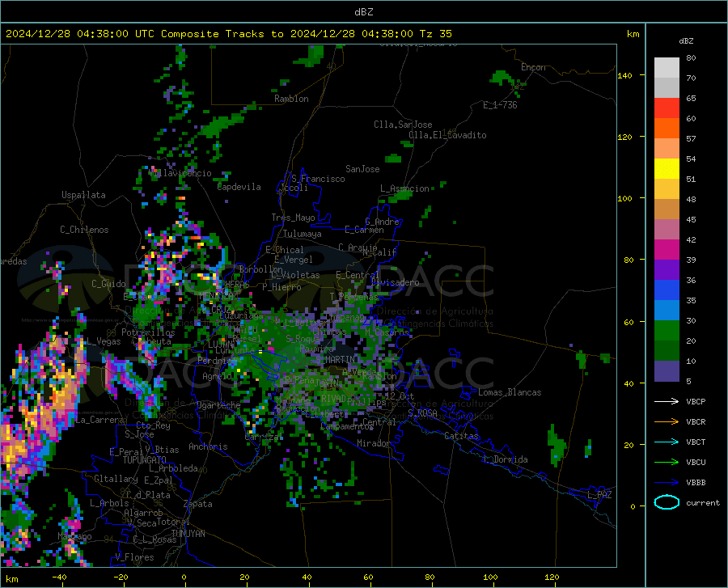This screenshot has height=588, width=728.
Task: Click the 'VBCT' legend label
Action: 696,442
